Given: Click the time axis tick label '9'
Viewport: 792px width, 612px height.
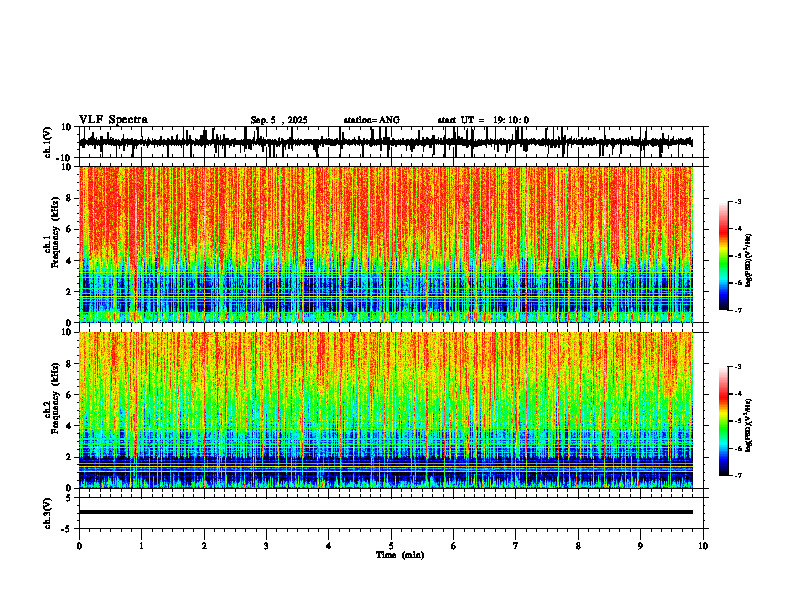Looking at the screenshot, I should pyautogui.click(x=640, y=546).
